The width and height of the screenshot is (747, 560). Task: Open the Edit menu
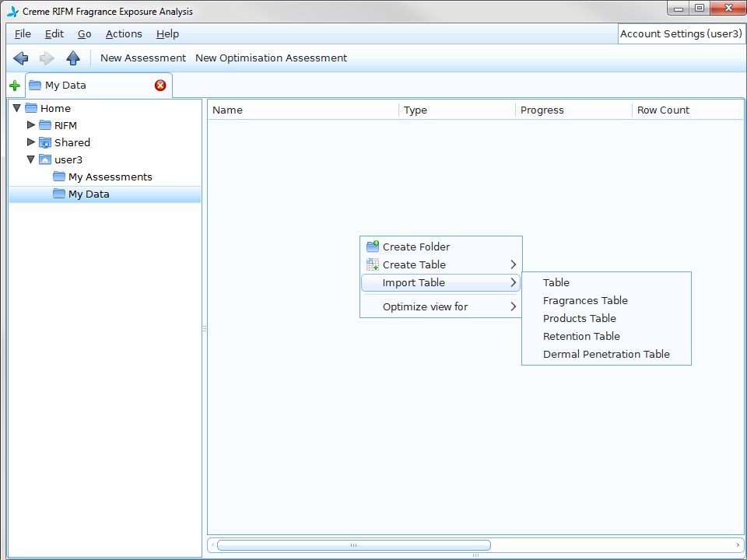[x=54, y=33]
